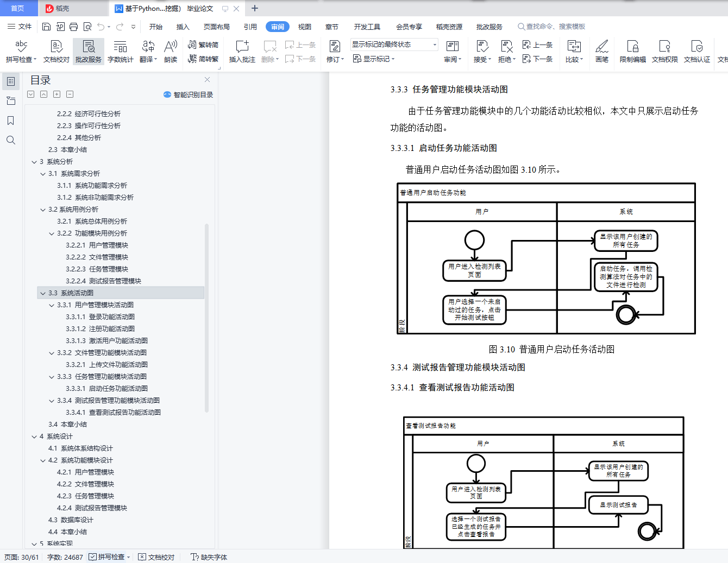Open the bookmark icon in left sidebar

coord(11,121)
